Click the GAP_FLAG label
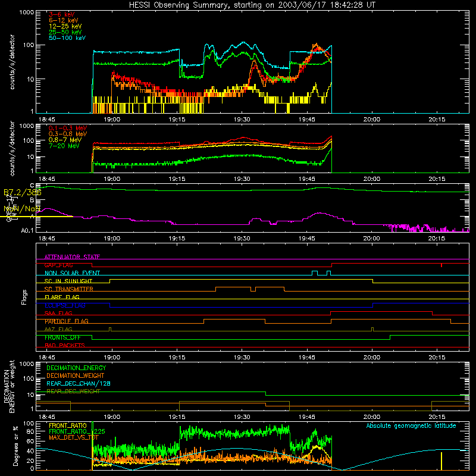 pos(58,265)
